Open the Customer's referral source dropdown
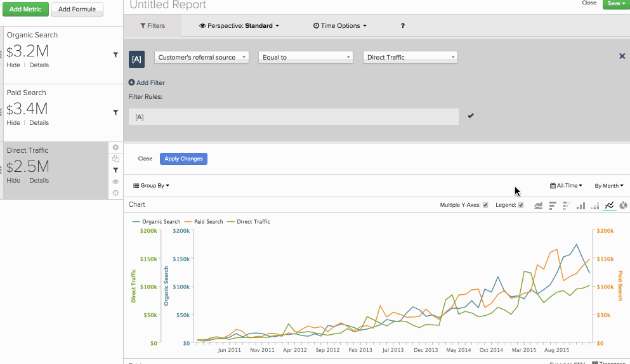The width and height of the screenshot is (630, 364). click(x=201, y=57)
